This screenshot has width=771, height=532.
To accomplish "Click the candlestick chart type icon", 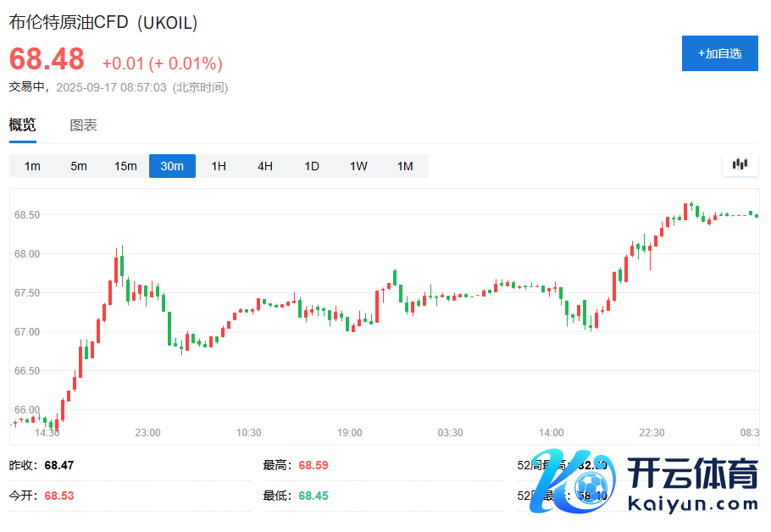I will (740, 165).
